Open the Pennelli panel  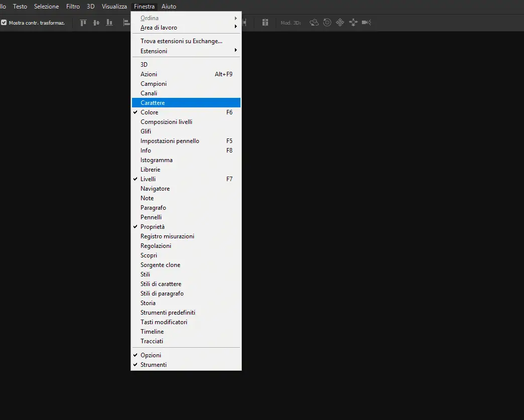(186, 217)
